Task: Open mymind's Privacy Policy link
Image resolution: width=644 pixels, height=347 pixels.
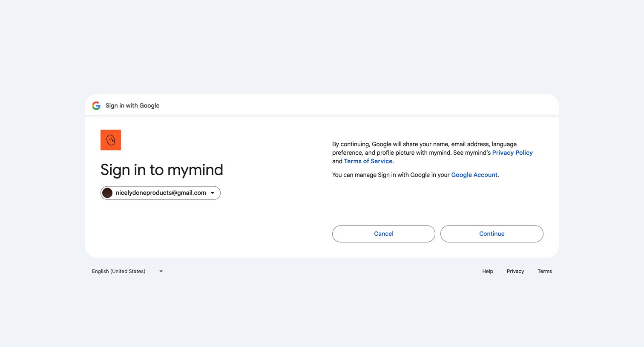Action: (512, 153)
